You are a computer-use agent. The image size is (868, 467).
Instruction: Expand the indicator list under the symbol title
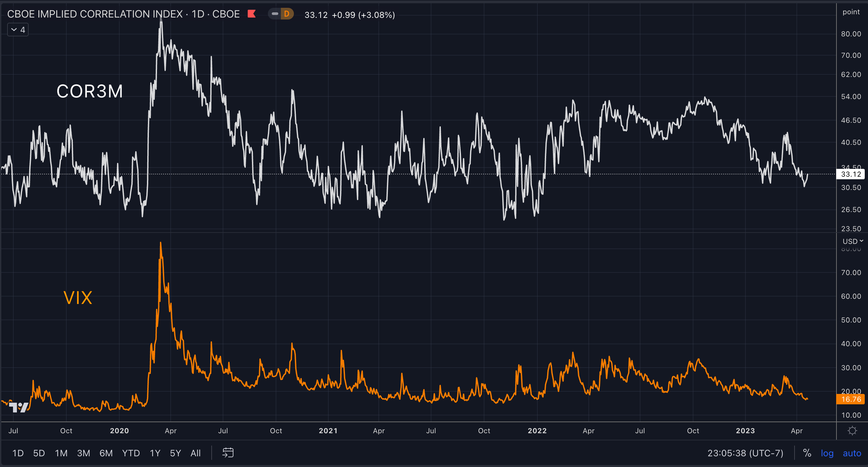click(x=18, y=29)
